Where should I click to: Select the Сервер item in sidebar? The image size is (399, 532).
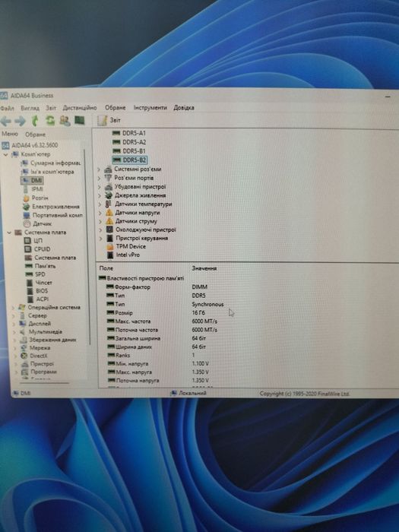pyautogui.click(x=33, y=316)
